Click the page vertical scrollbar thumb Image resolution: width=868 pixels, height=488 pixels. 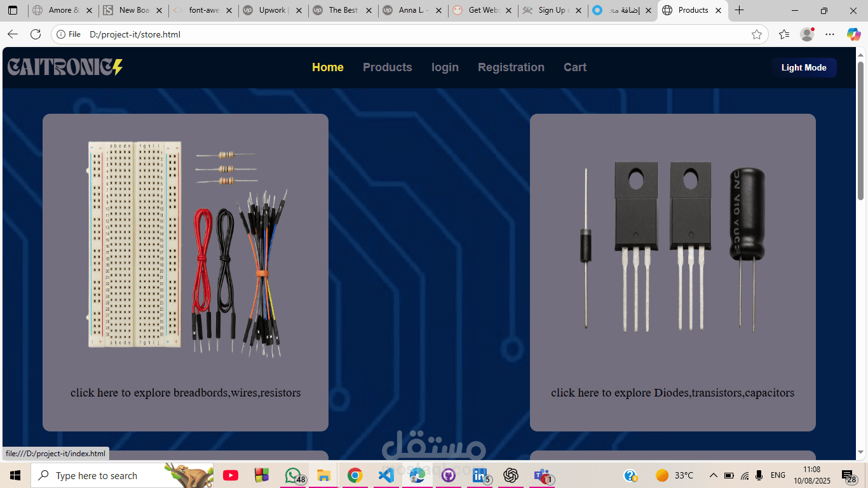click(x=861, y=130)
